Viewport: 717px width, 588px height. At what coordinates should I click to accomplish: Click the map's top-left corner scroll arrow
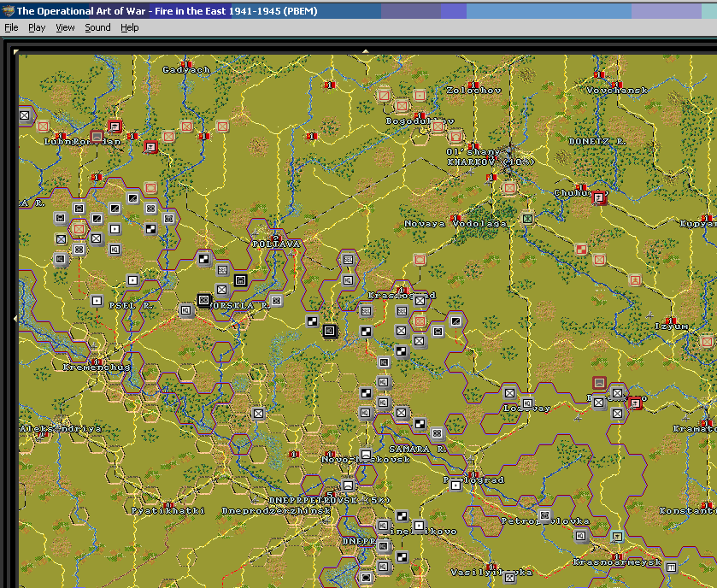click(x=16, y=52)
